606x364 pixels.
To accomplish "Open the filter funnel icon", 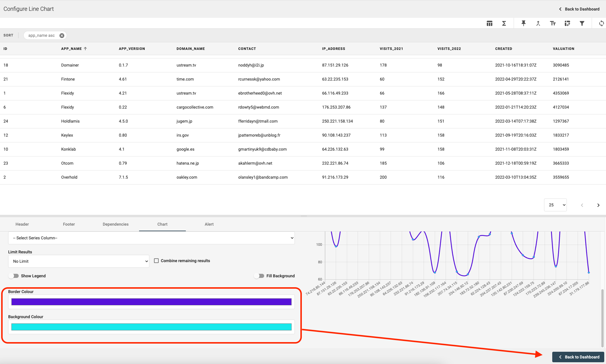I will tap(582, 23).
